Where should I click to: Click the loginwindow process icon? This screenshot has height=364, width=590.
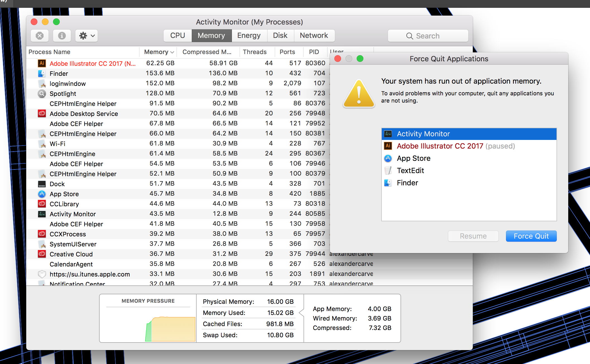42,83
